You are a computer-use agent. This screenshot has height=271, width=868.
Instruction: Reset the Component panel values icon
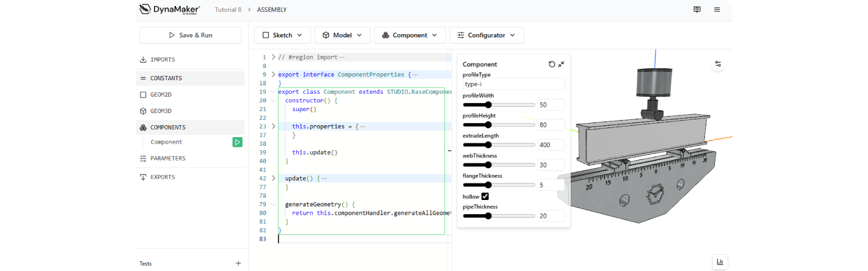click(x=552, y=64)
